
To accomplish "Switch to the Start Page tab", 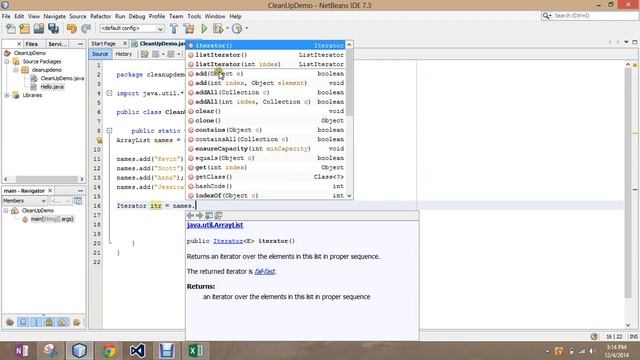I will [104, 44].
